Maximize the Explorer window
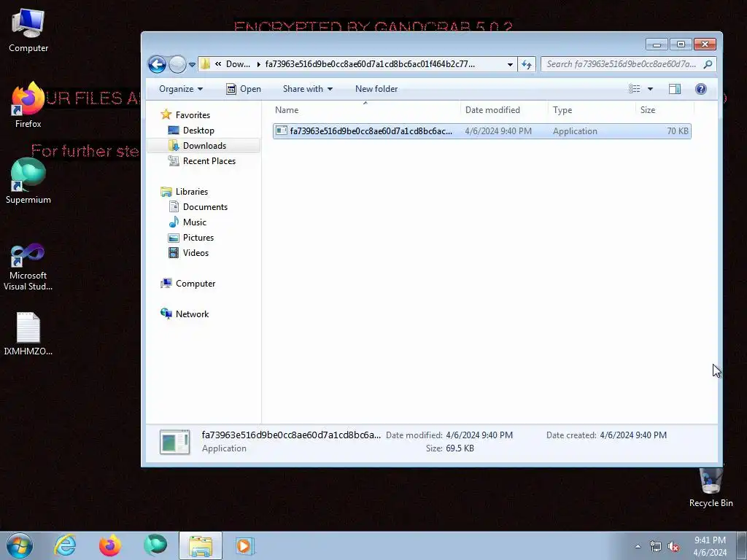This screenshot has width=747, height=560. [681, 44]
